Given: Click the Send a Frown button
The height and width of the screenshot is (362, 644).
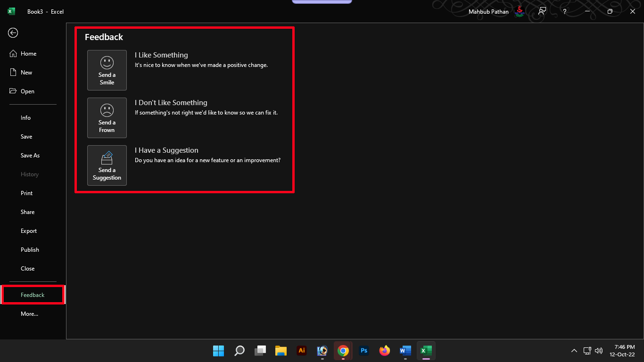Looking at the screenshot, I should [107, 118].
